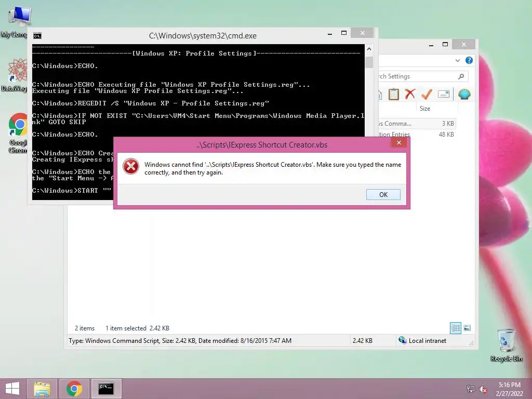Open File Explorer from the taskbar
Screen dimensions: 532x399
(x=42, y=389)
